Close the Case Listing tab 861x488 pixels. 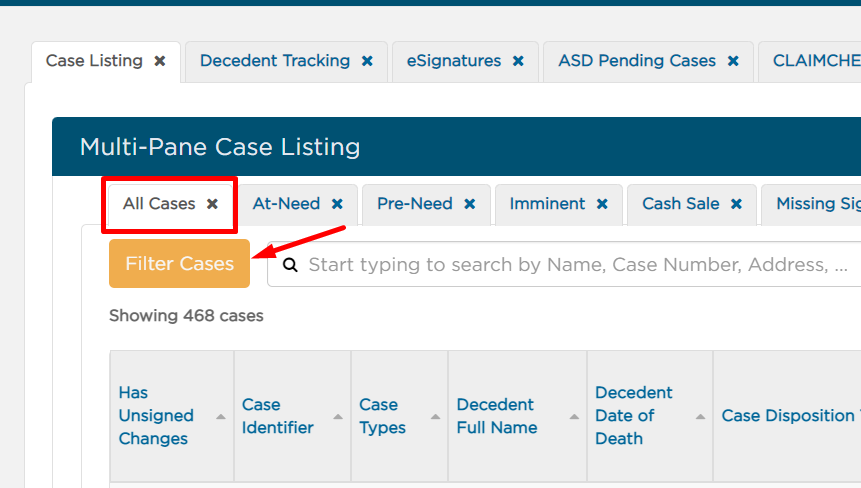pos(160,61)
